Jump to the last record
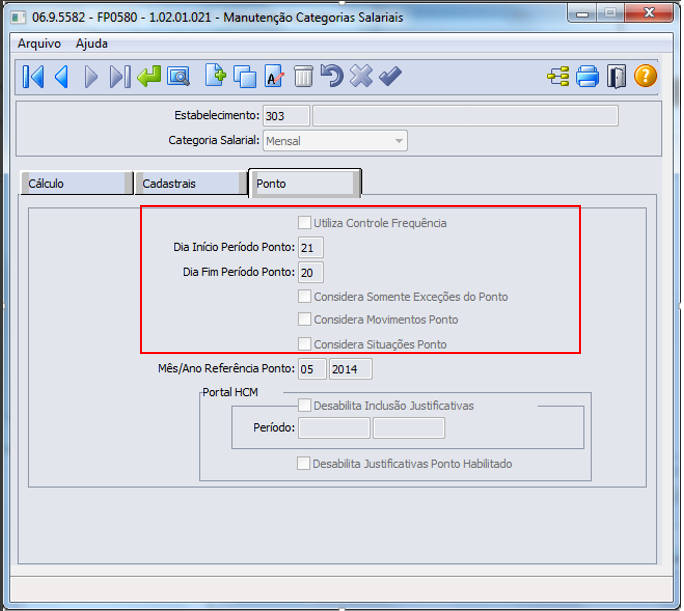This screenshot has width=684, height=611. [120, 77]
